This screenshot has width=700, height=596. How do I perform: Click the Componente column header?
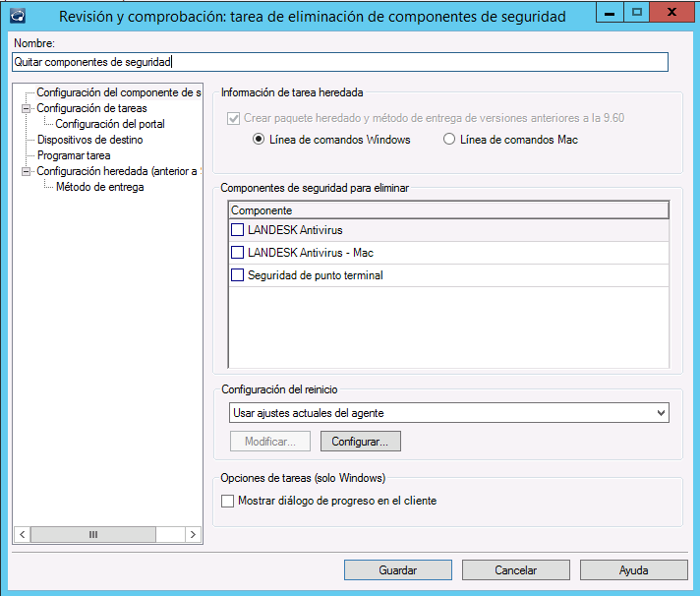[448, 210]
